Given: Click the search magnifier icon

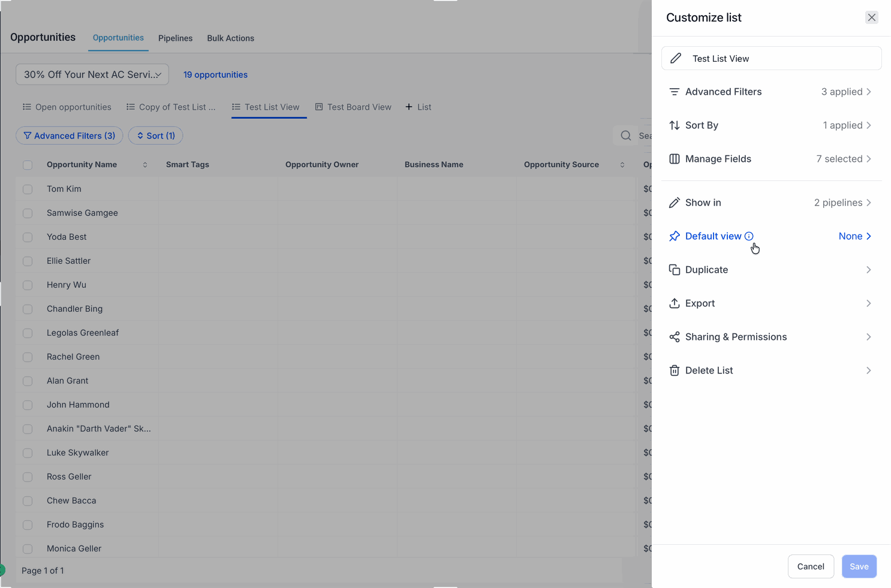Looking at the screenshot, I should pyautogui.click(x=626, y=135).
